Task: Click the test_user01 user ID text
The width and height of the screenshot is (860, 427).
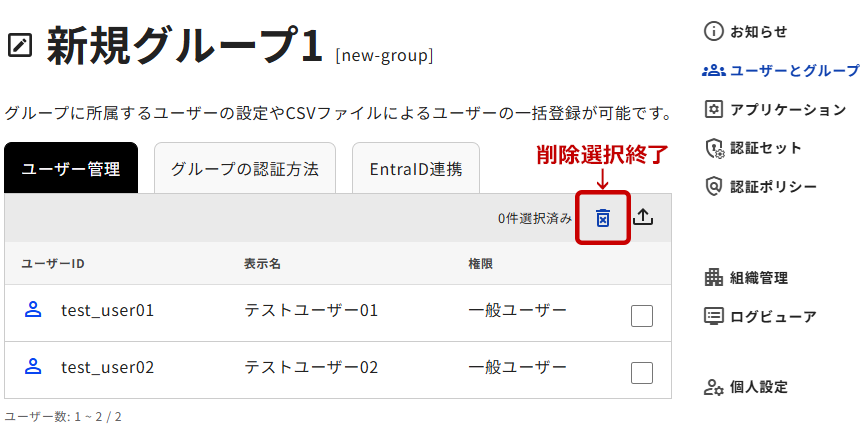Action: pyautogui.click(x=107, y=310)
